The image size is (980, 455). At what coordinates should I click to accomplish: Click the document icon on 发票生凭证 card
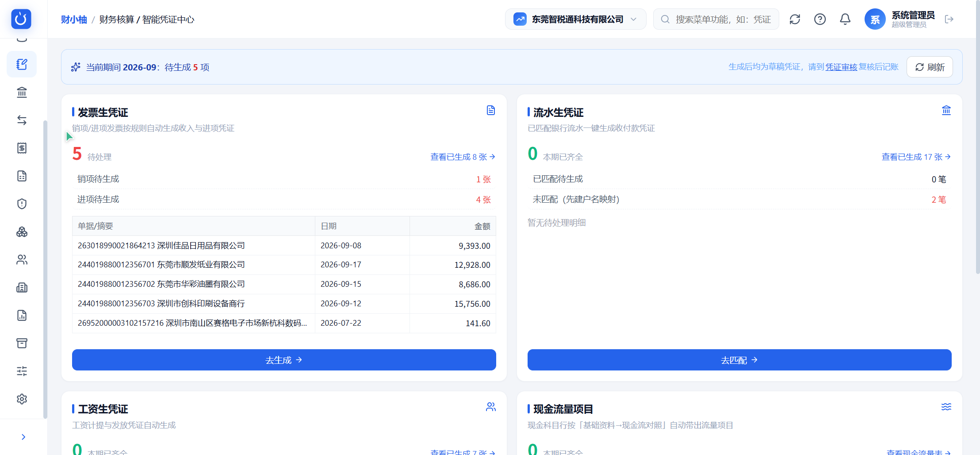(491, 110)
